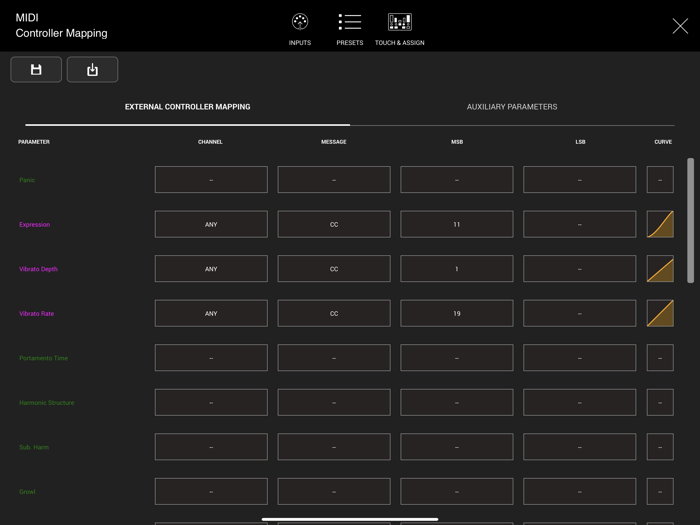Image resolution: width=700 pixels, height=525 pixels.
Task: Select External Controller Mapping tab
Action: [x=187, y=107]
